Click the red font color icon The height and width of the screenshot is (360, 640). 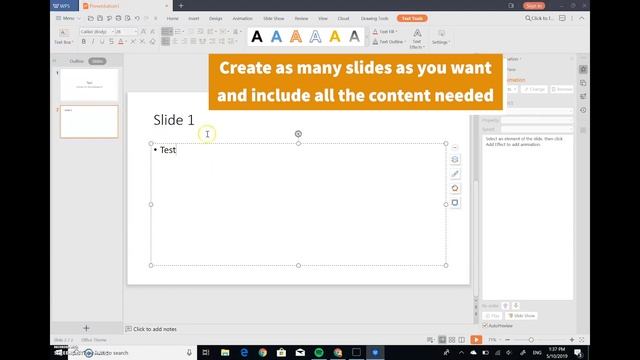click(120, 42)
